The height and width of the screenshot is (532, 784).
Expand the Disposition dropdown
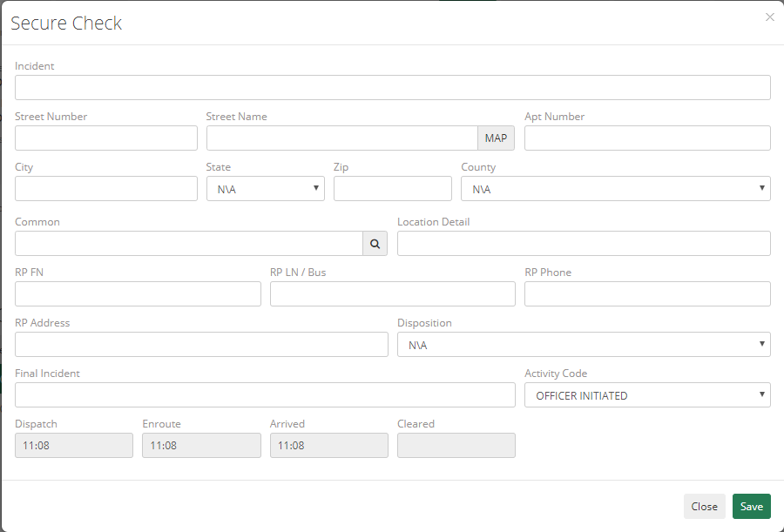[x=584, y=345]
